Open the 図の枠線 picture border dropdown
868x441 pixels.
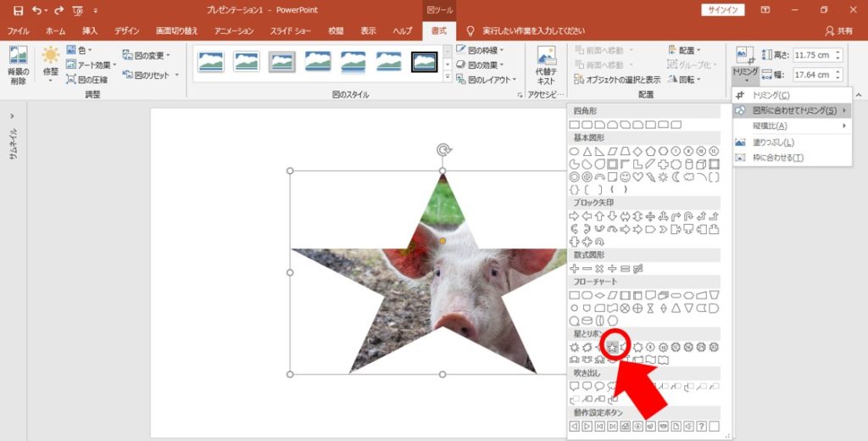coord(481,50)
